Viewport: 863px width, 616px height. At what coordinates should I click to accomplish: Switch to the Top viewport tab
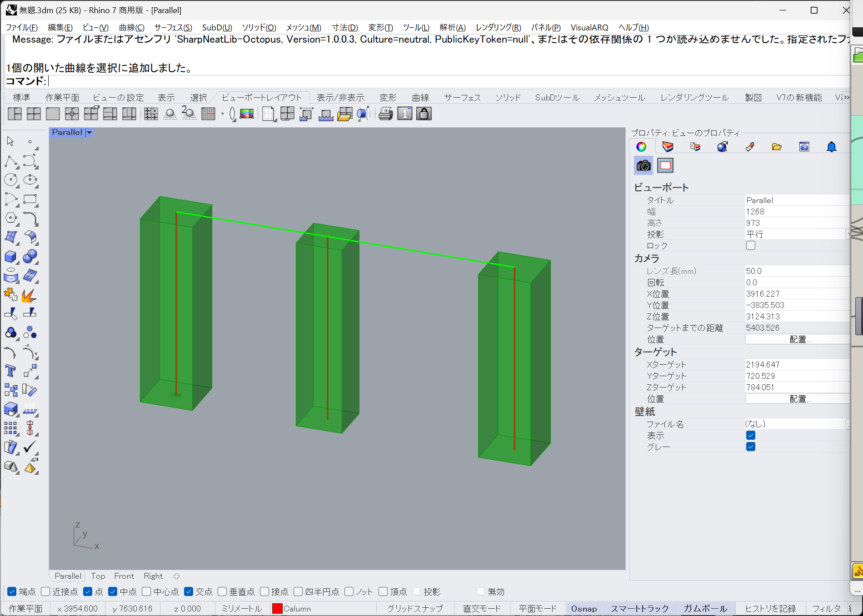98,576
